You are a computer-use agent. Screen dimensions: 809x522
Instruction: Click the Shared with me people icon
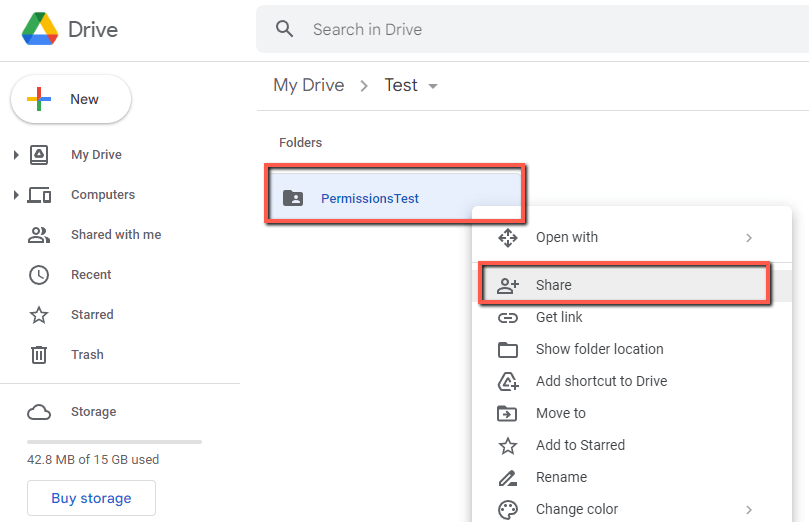coord(39,235)
